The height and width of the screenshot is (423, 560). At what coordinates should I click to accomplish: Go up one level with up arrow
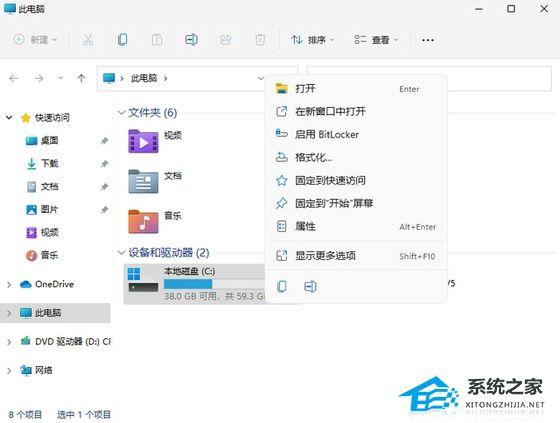pos(81,78)
